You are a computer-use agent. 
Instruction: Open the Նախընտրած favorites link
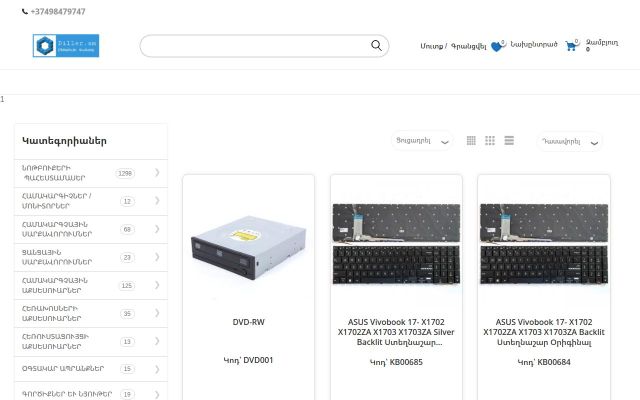click(x=533, y=44)
